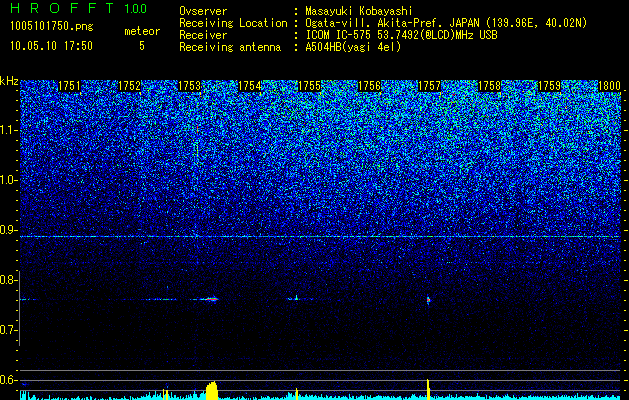Select the file name 1005101750.png
The height and width of the screenshot is (400, 629).
tap(52, 27)
